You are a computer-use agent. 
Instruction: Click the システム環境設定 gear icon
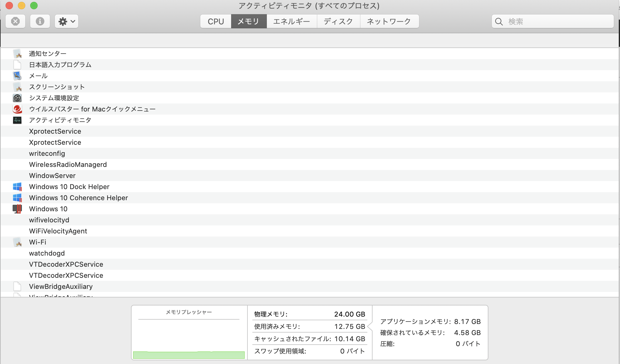point(17,98)
